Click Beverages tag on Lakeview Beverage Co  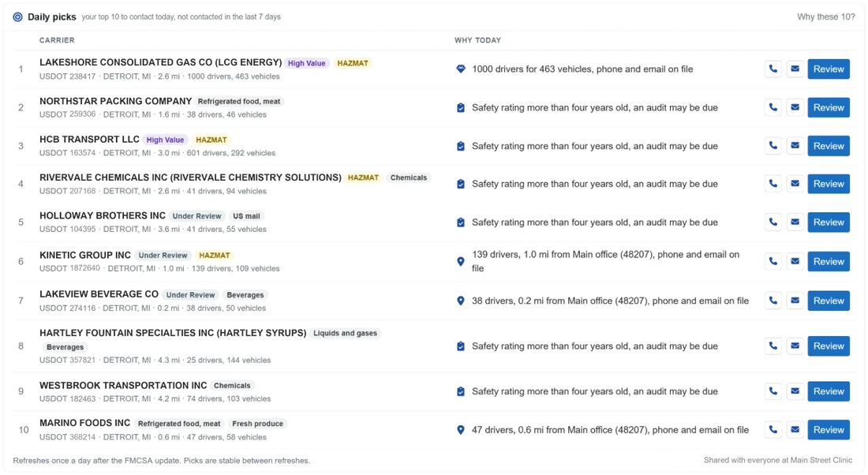[x=245, y=295]
